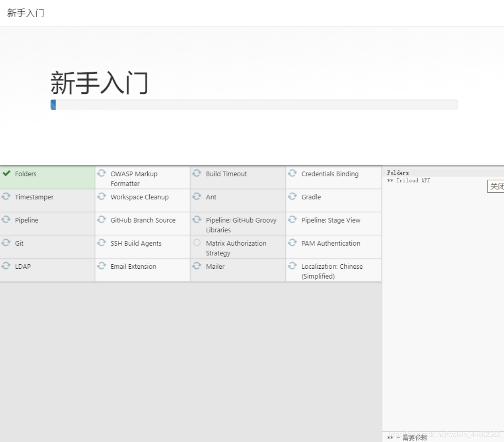Select the SSH Build Agents label

point(136,243)
